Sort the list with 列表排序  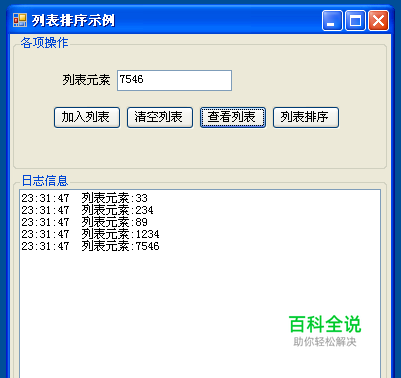(x=306, y=117)
